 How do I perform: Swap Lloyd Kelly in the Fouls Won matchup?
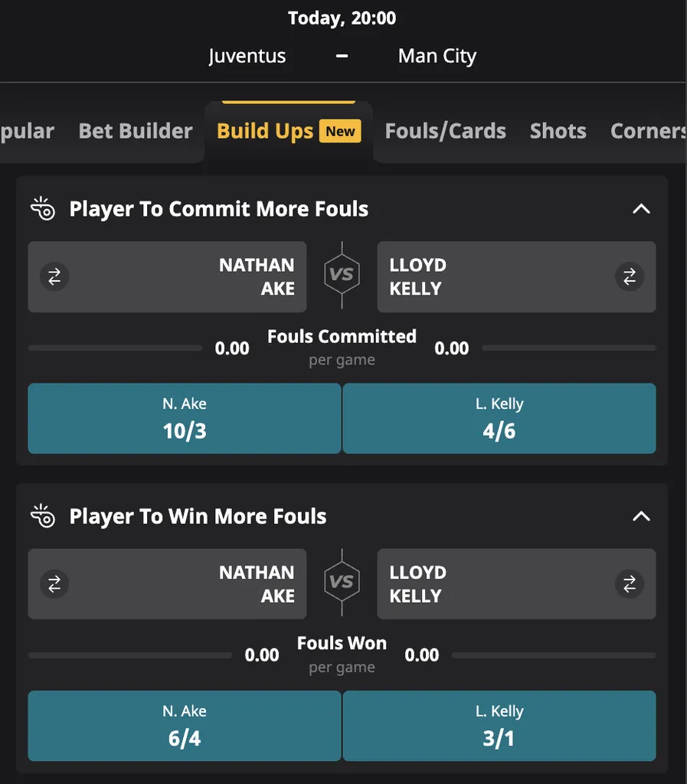tap(630, 583)
